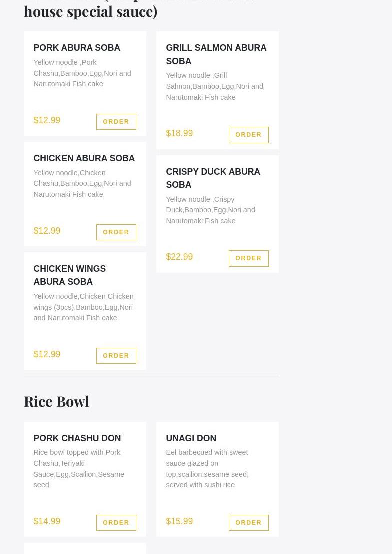Order the Crispy Duck Abura Soba
The width and height of the screenshot is (392, 554).
(248, 258)
